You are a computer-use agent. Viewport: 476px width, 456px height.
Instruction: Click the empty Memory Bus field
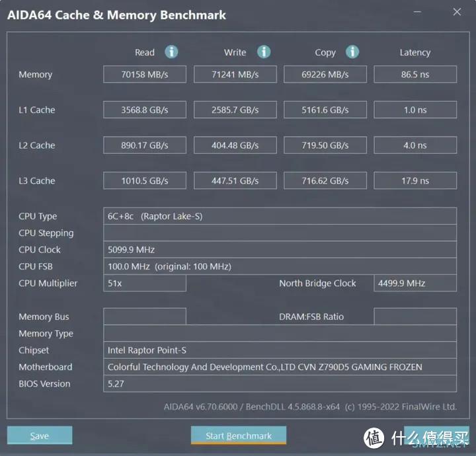[145, 317]
